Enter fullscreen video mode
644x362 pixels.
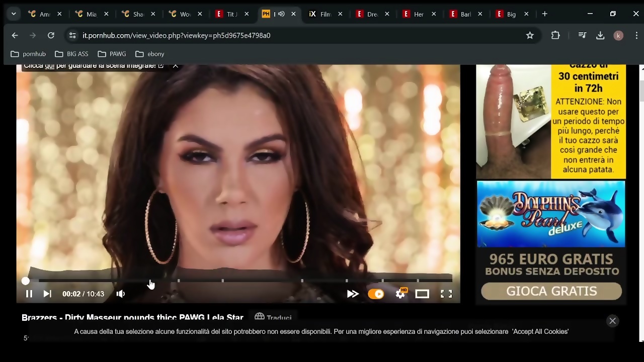[446, 294]
